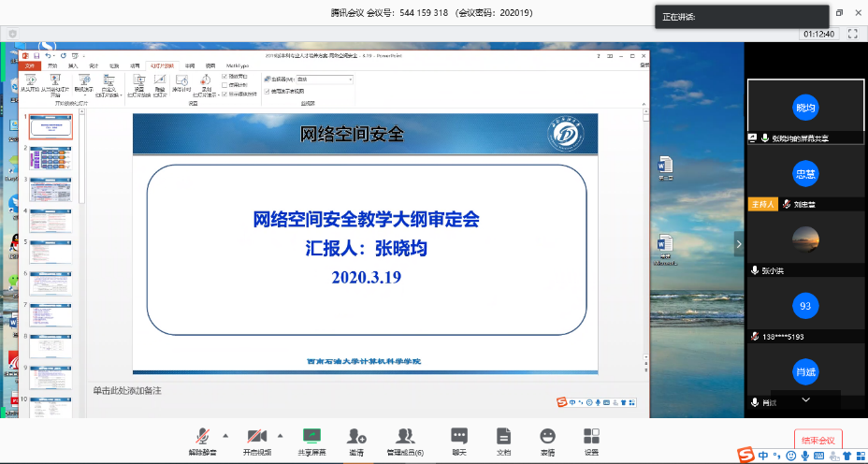
Task: Click the unmute microphone icon (解除静音)
Action: click(x=202, y=436)
